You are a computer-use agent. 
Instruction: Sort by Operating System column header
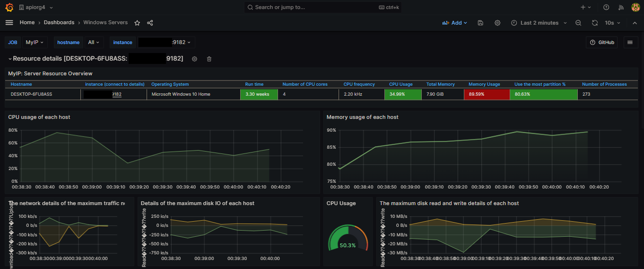click(170, 84)
